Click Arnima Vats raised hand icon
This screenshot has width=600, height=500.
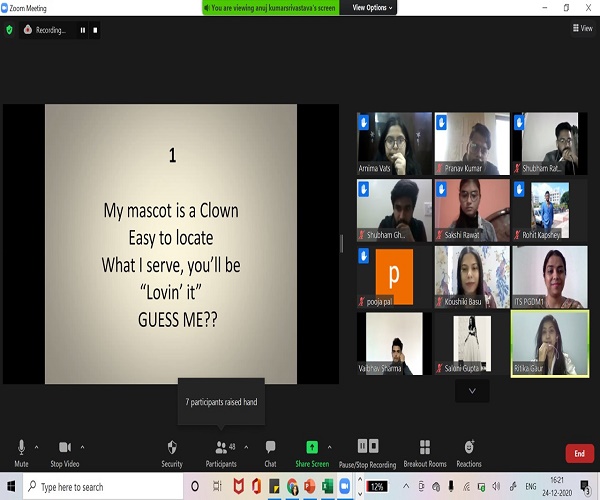point(364,122)
